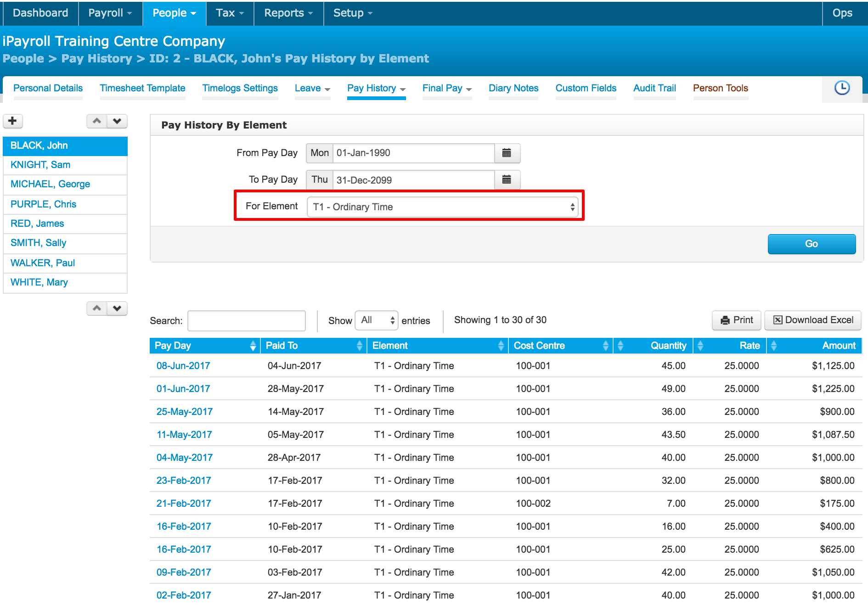Click cost centre 100-002 cell
868x605 pixels.
coord(533,504)
